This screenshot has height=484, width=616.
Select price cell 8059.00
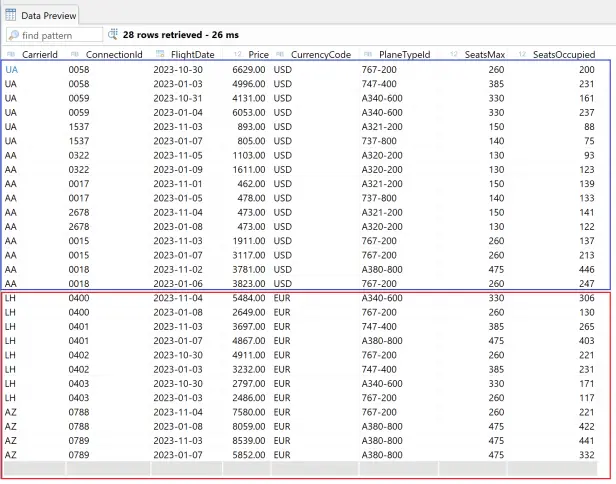point(249,427)
